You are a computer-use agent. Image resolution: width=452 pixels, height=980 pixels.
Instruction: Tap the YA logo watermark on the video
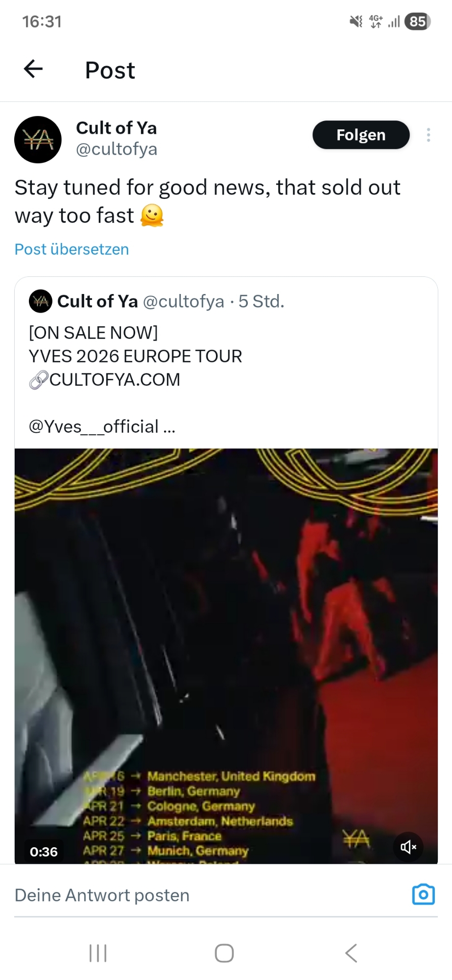(x=356, y=839)
